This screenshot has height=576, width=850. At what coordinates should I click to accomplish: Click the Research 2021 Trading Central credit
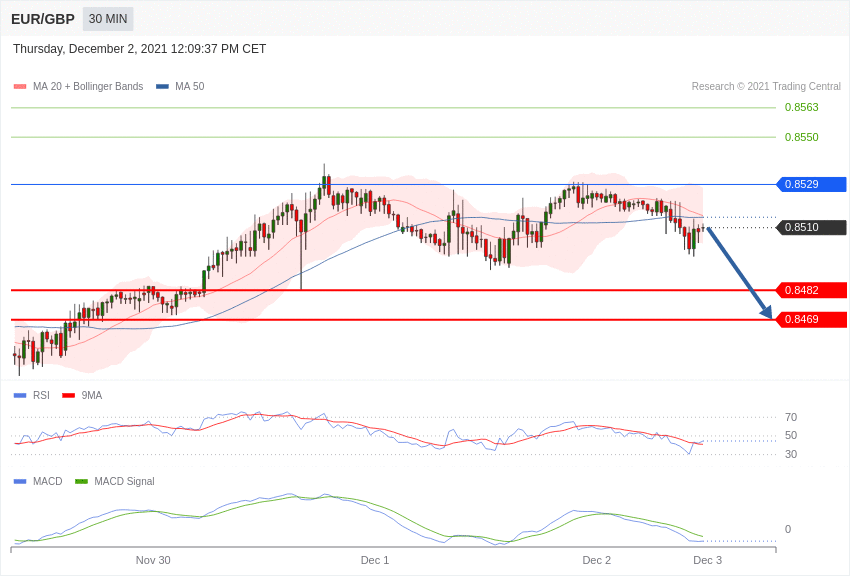click(766, 87)
